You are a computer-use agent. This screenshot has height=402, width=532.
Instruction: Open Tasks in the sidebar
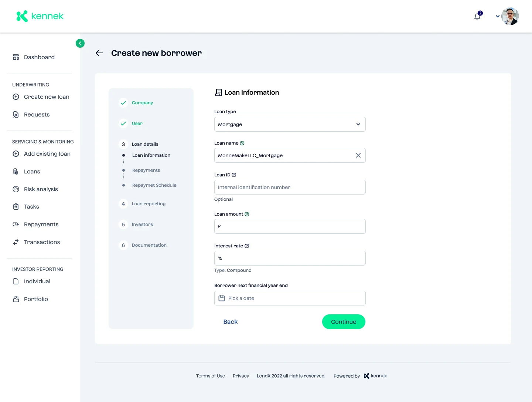[31, 207]
